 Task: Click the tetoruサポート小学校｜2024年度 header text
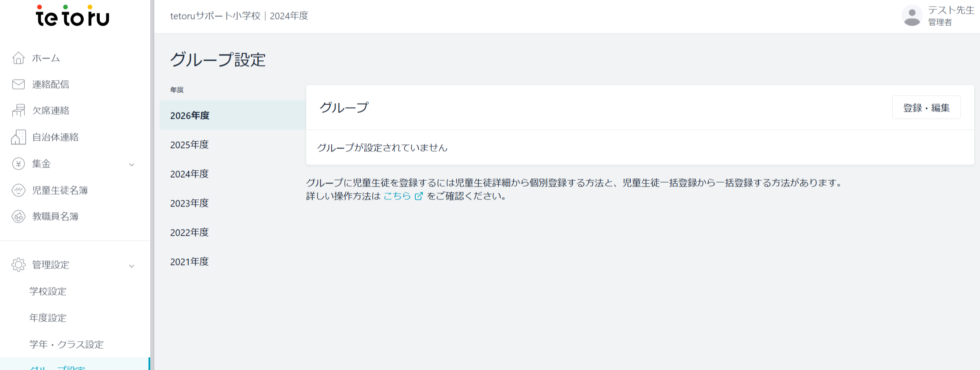pos(239,16)
